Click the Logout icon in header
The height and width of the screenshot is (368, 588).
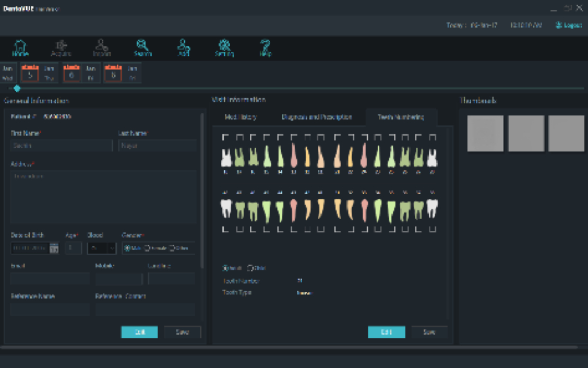click(x=558, y=25)
